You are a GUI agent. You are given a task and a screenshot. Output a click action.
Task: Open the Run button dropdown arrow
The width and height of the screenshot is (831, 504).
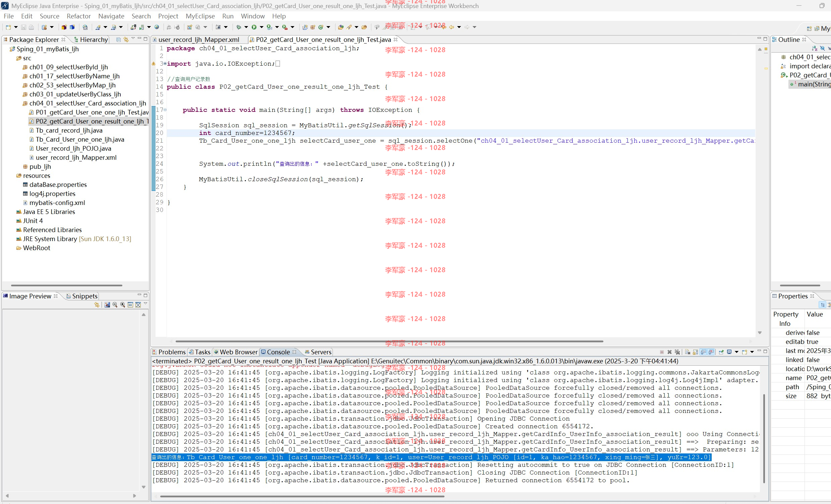pos(261,27)
